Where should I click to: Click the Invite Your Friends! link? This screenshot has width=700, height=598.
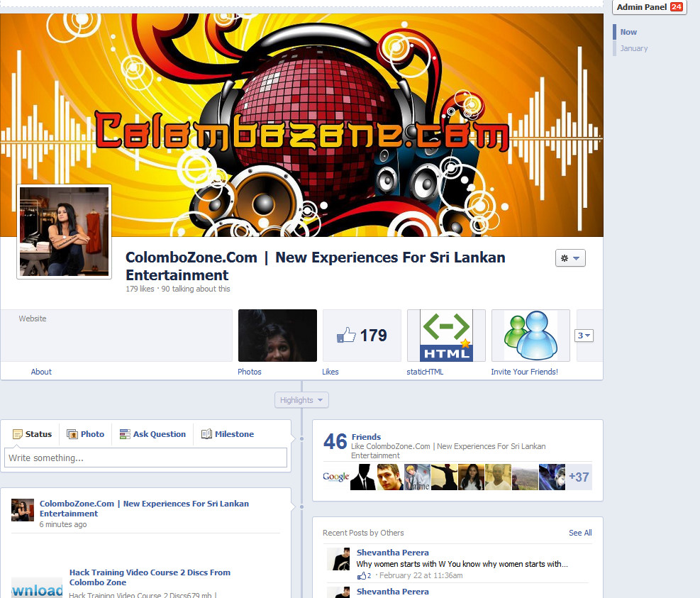524,372
